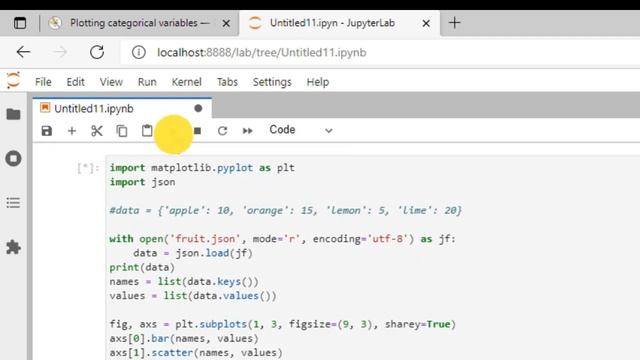This screenshot has width=640, height=360.
Task: Click the cell execution prompt [*]:
Action: (88, 168)
